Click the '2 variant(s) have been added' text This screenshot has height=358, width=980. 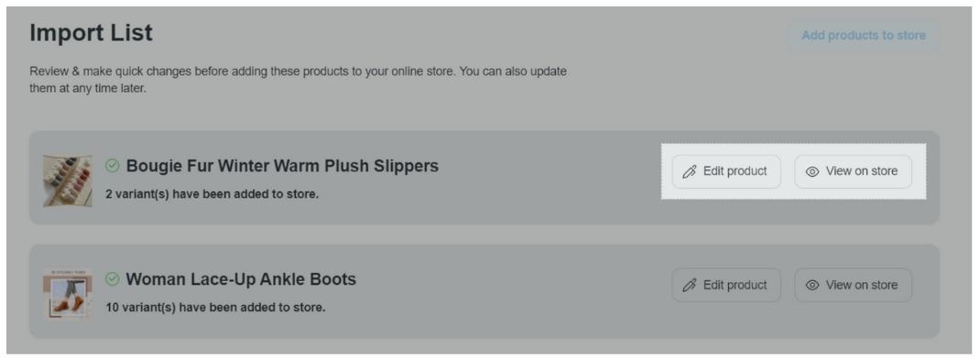pos(212,194)
